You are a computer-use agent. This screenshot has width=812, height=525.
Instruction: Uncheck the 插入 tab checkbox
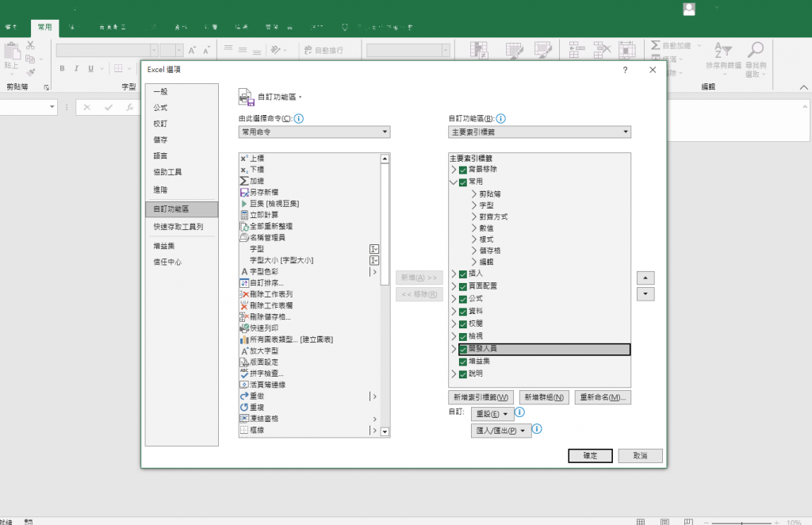click(463, 274)
